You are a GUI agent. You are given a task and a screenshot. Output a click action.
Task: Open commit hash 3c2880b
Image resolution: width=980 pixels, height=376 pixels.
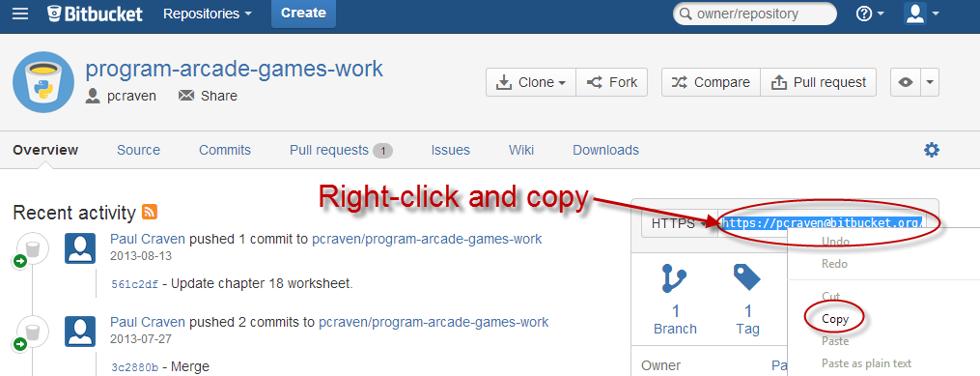[x=135, y=367]
